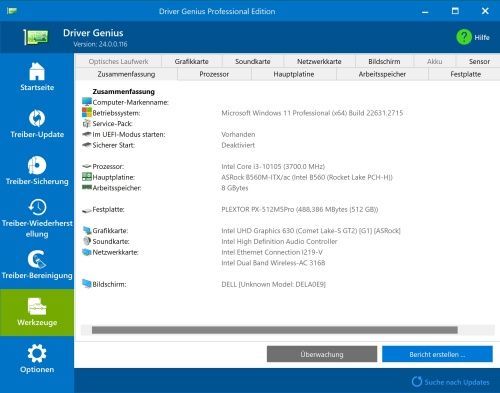Click the Driver Genius logo in the header

tap(36, 37)
